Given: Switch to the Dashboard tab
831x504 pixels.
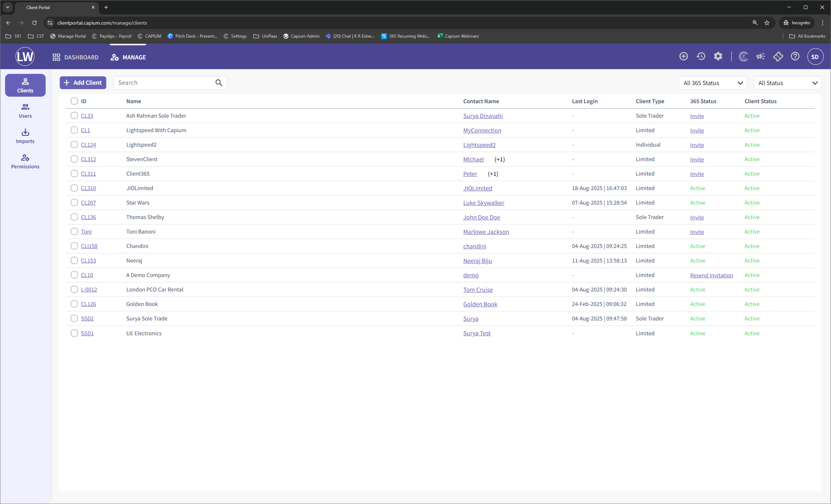Looking at the screenshot, I should click(x=76, y=57).
